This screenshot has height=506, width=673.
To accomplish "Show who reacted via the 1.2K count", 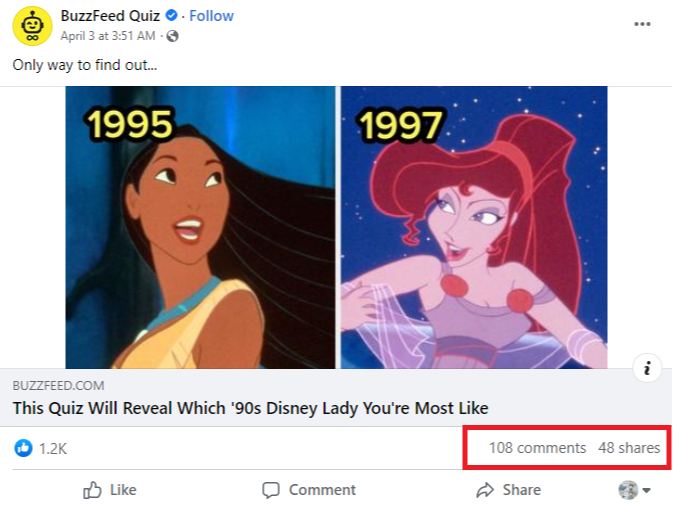I will pos(52,449).
